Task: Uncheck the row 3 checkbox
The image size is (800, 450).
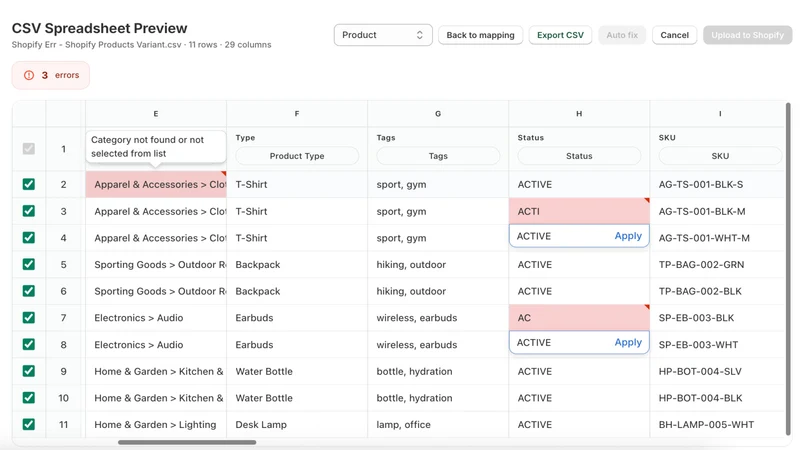Action: [x=29, y=211]
